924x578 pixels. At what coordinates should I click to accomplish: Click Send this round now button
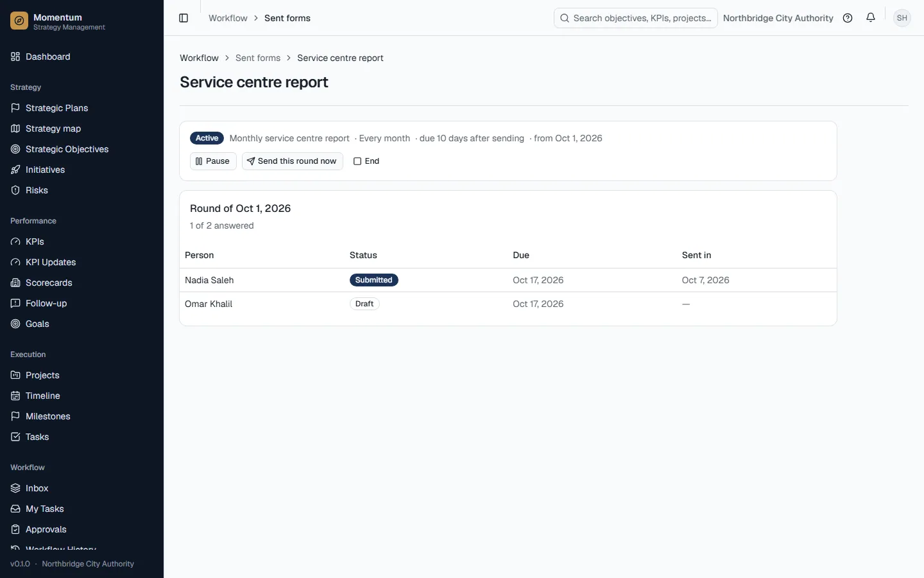(293, 161)
